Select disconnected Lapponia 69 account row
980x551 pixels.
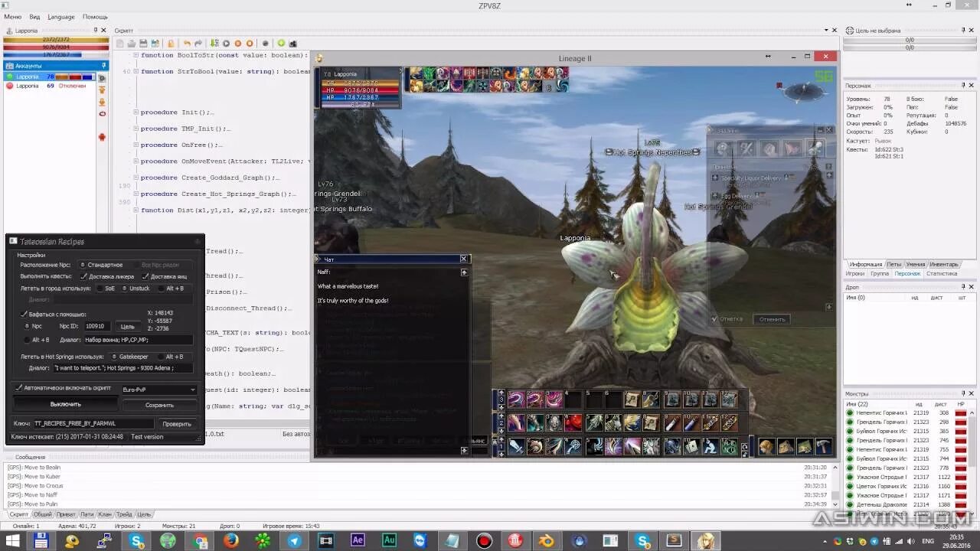click(x=50, y=86)
